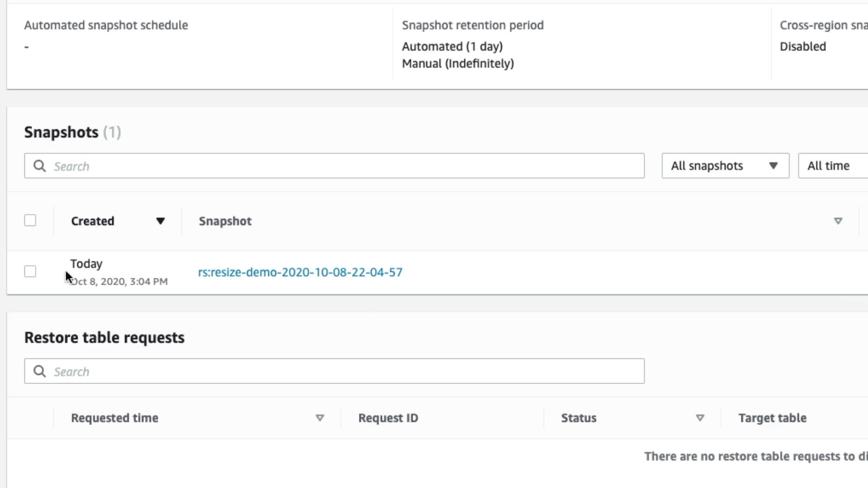This screenshot has height=488, width=868.
Task: Click magnifier icon in Restore requests search
Action: coord(40,371)
